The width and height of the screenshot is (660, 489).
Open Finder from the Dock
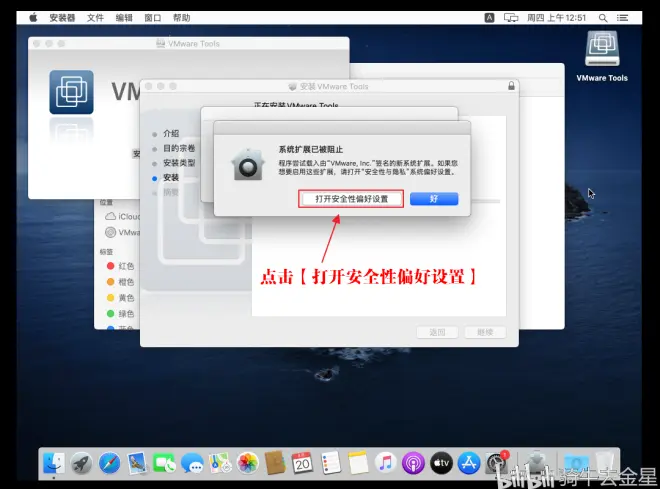(54, 463)
